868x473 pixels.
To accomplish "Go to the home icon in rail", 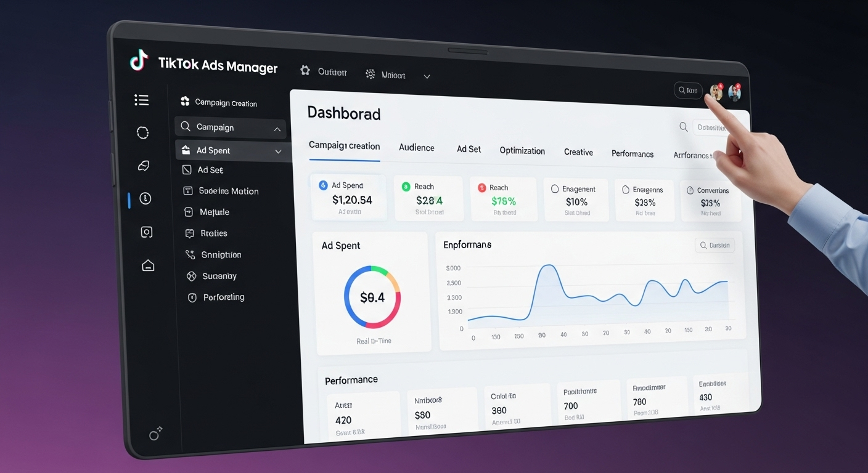I will [x=148, y=265].
